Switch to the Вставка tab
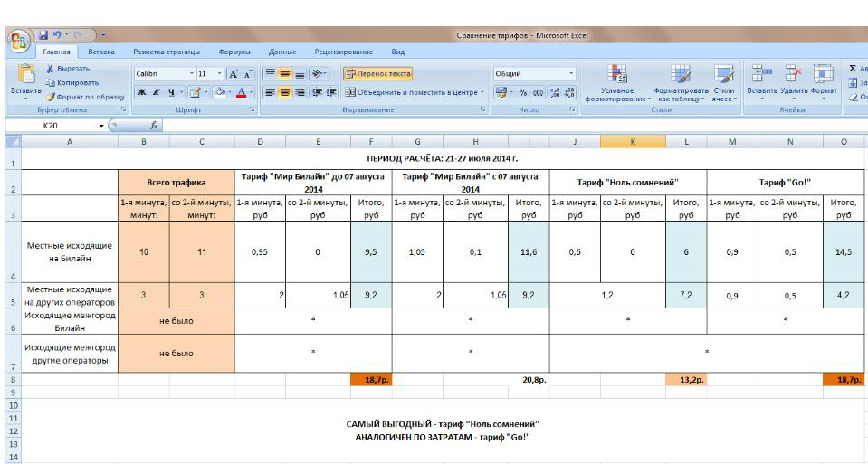The width and height of the screenshot is (868, 464). [100, 52]
